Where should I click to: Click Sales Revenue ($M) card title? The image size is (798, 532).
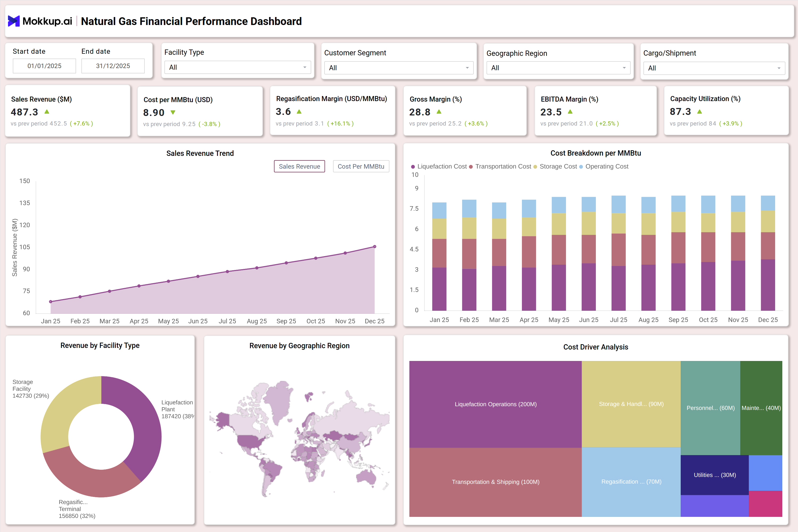[41, 99]
